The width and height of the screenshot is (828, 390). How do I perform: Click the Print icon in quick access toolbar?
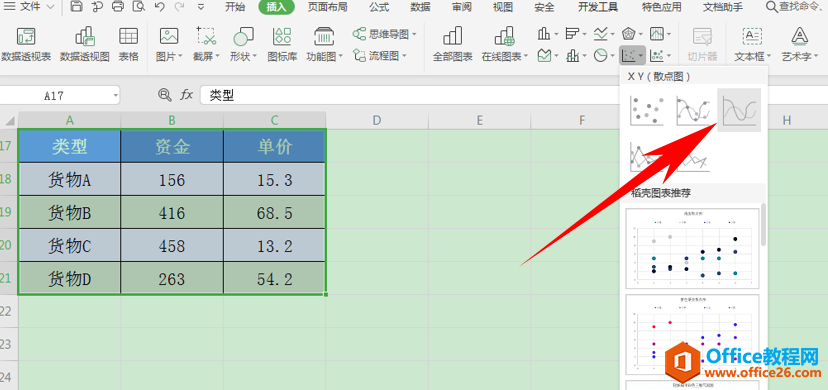point(118,7)
